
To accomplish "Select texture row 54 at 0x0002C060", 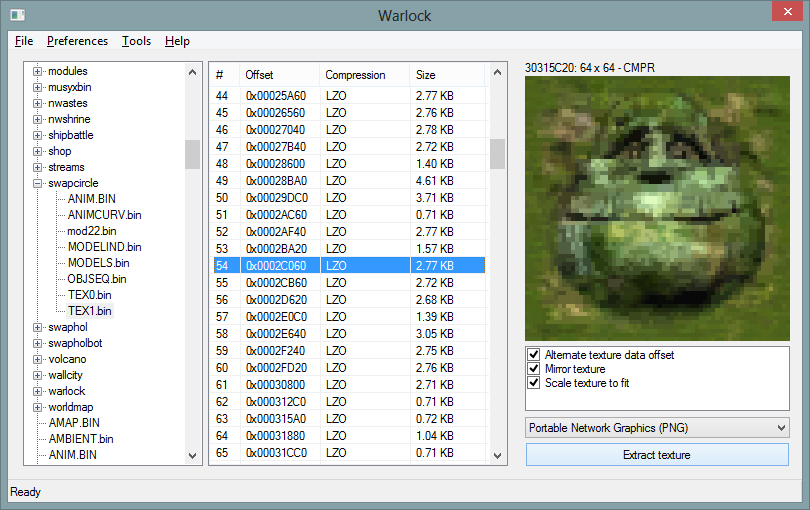I will [x=349, y=266].
